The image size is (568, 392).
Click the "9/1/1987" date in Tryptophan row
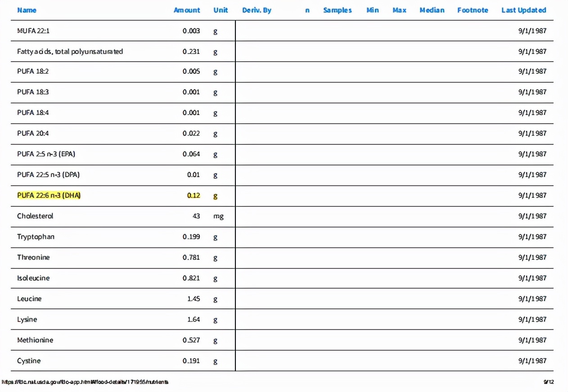pyautogui.click(x=532, y=236)
